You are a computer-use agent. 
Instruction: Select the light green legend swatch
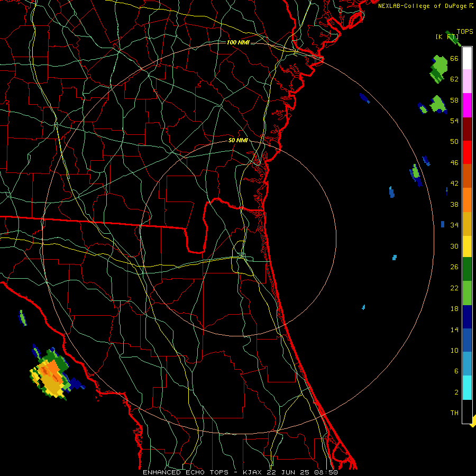(467, 292)
